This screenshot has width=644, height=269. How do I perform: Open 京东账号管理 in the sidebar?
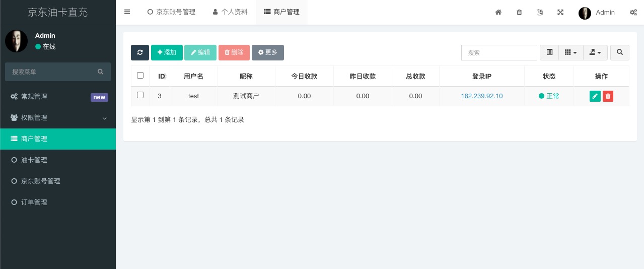58,181
